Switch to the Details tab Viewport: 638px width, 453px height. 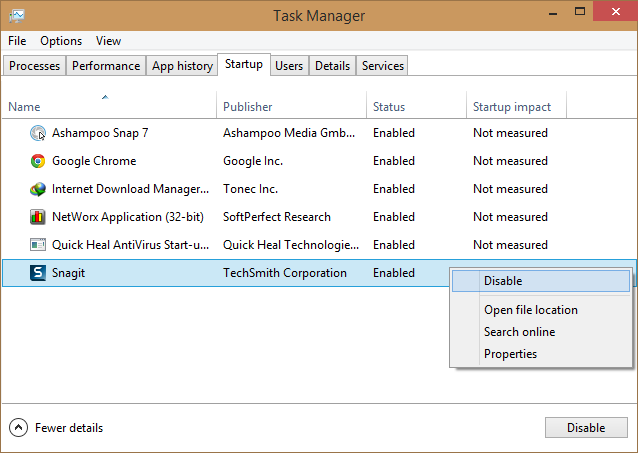coord(332,66)
